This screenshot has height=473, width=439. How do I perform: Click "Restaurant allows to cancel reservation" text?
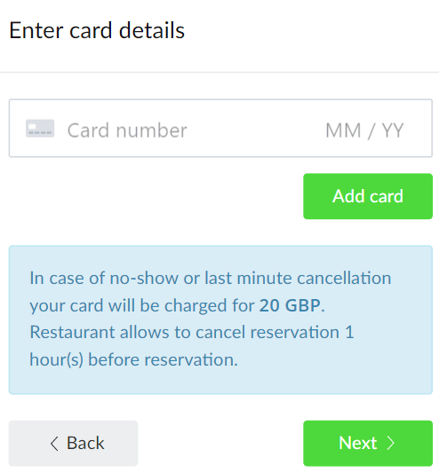pos(185,332)
